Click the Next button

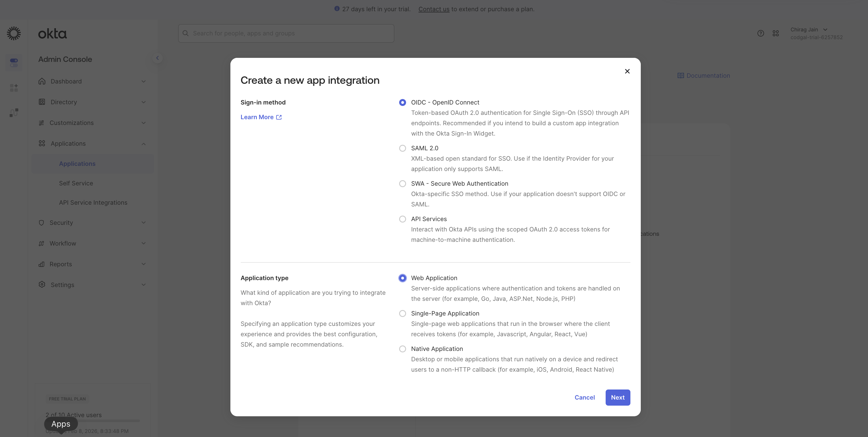618,398
